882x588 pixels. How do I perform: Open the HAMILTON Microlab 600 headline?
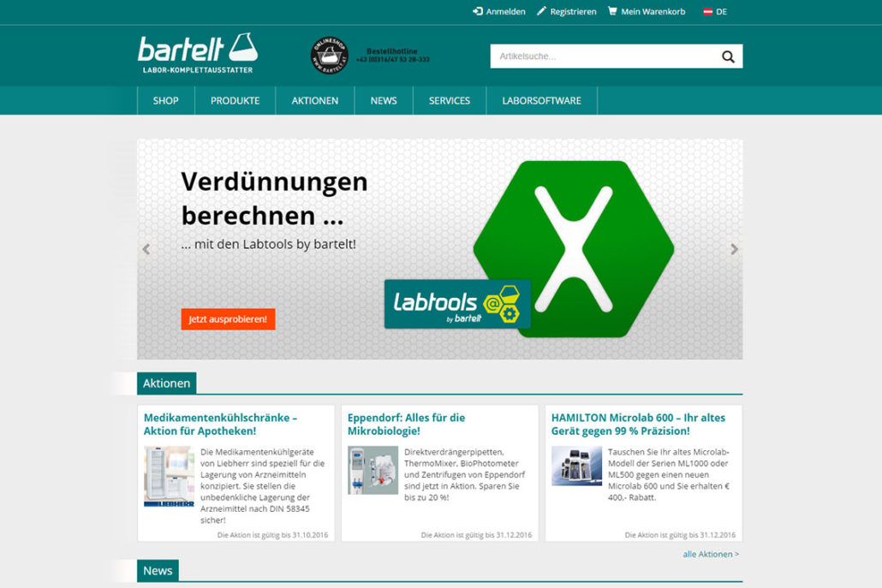[638, 425]
